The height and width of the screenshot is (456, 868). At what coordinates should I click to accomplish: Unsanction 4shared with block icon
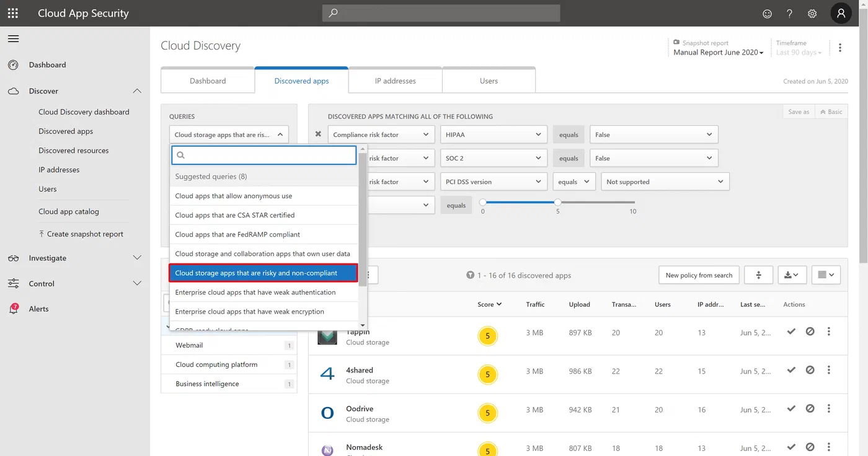[x=810, y=370]
